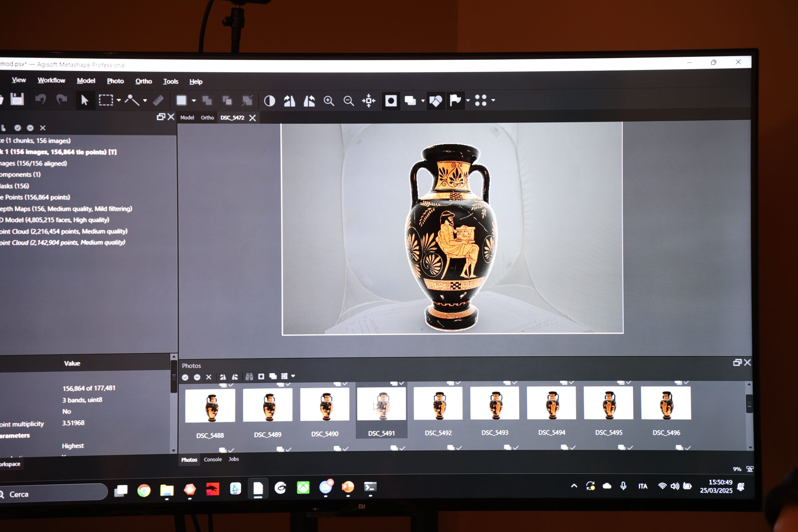Rotate the photo right in main toolbar
The image size is (798, 532).
click(x=289, y=101)
